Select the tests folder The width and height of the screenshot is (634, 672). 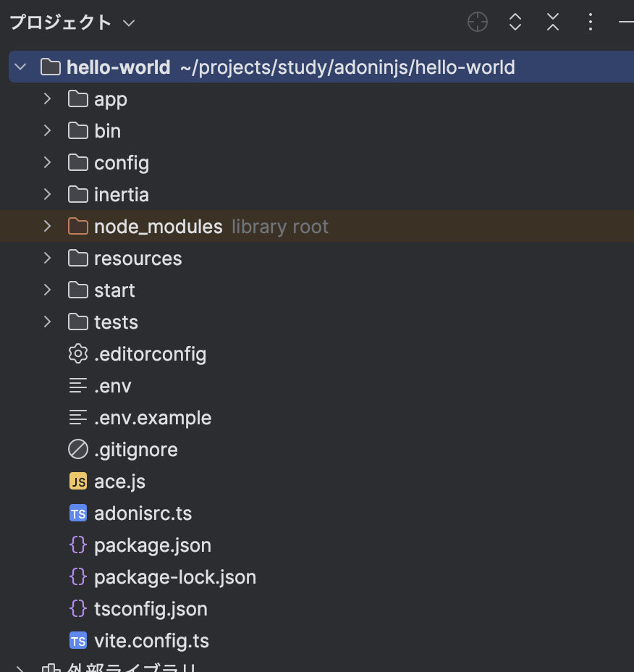tap(116, 322)
